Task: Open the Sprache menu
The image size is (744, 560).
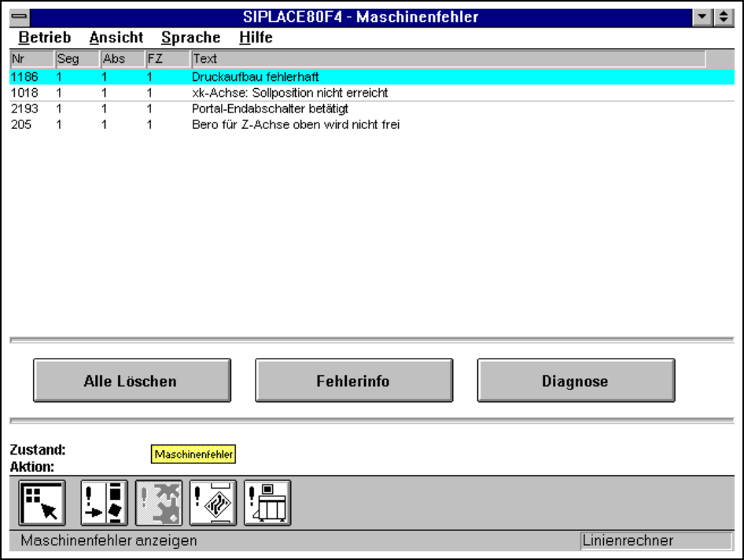Action: coord(191,37)
